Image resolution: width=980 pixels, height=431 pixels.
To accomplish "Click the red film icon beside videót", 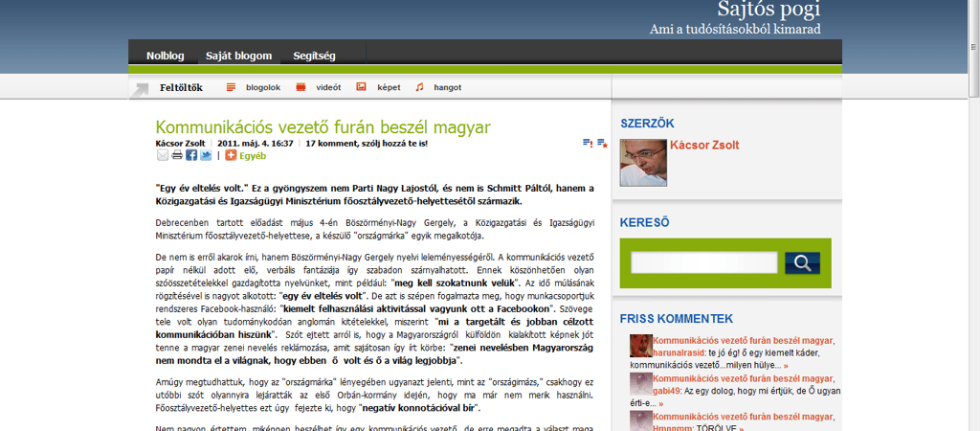I will (x=301, y=87).
